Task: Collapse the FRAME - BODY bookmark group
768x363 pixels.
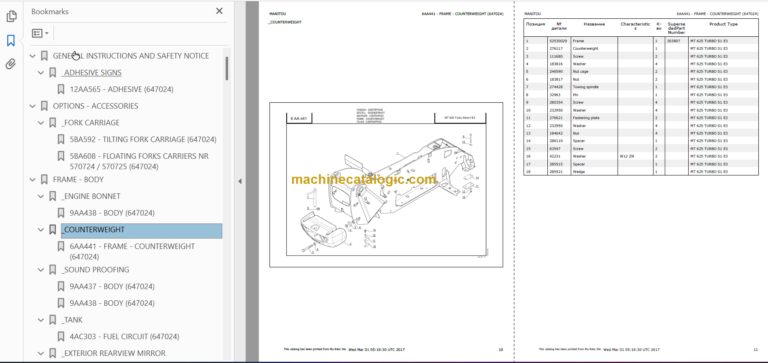Action: point(33,179)
